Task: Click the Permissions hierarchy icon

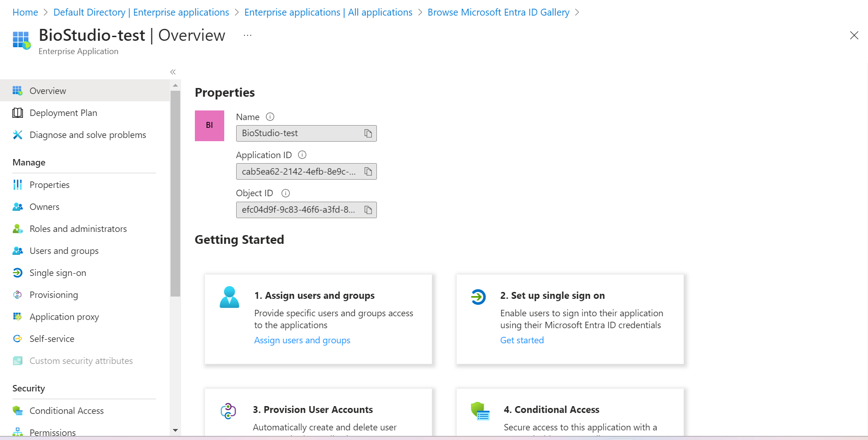Action: 17,432
